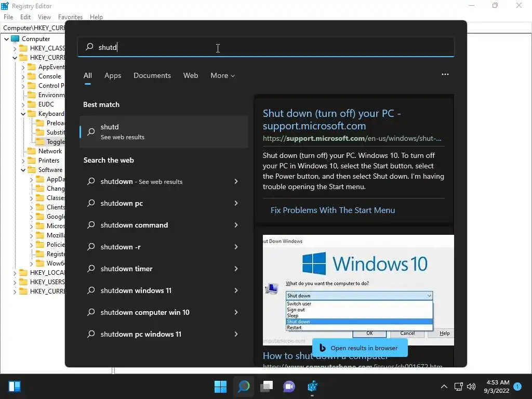
Task: Click the search input field containing 'shutd'
Action: pos(265,47)
